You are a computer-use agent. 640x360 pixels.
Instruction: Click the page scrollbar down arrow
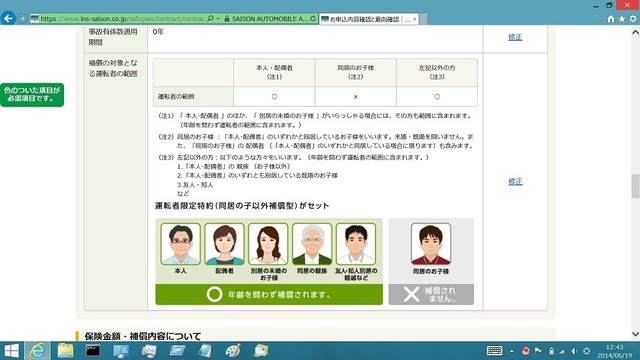tap(636, 334)
